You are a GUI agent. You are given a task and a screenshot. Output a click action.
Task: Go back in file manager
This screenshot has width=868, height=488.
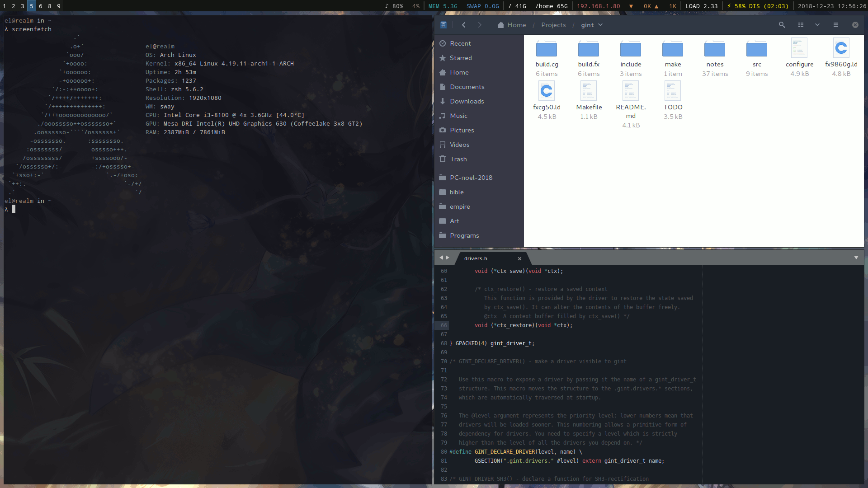[x=463, y=25]
